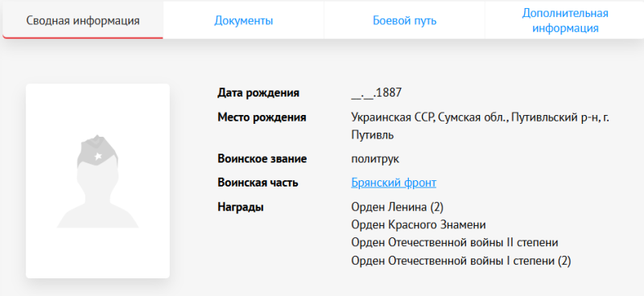The width and height of the screenshot is (644, 296).
Task: Click the Дата рождения label
Action: 258,92
